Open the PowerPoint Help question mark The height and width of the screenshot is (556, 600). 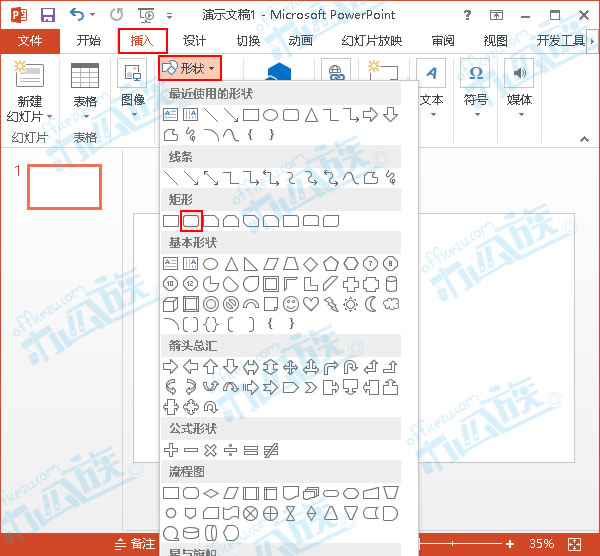tap(467, 15)
